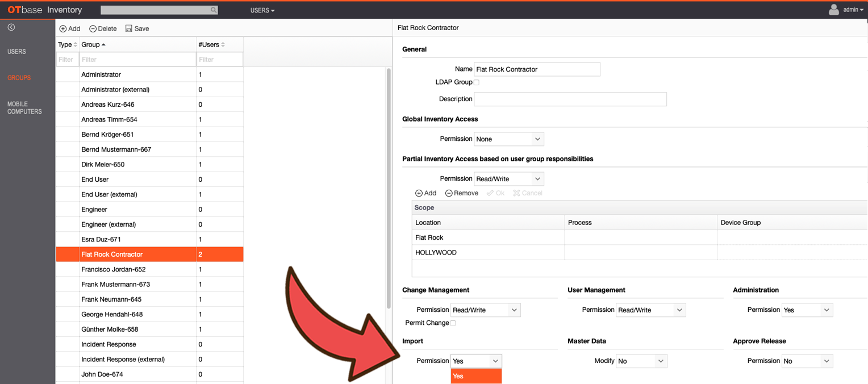Open Global Inventory Access Permission dropdown
Screen dimensions: 868x384
(x=509, y=139)
